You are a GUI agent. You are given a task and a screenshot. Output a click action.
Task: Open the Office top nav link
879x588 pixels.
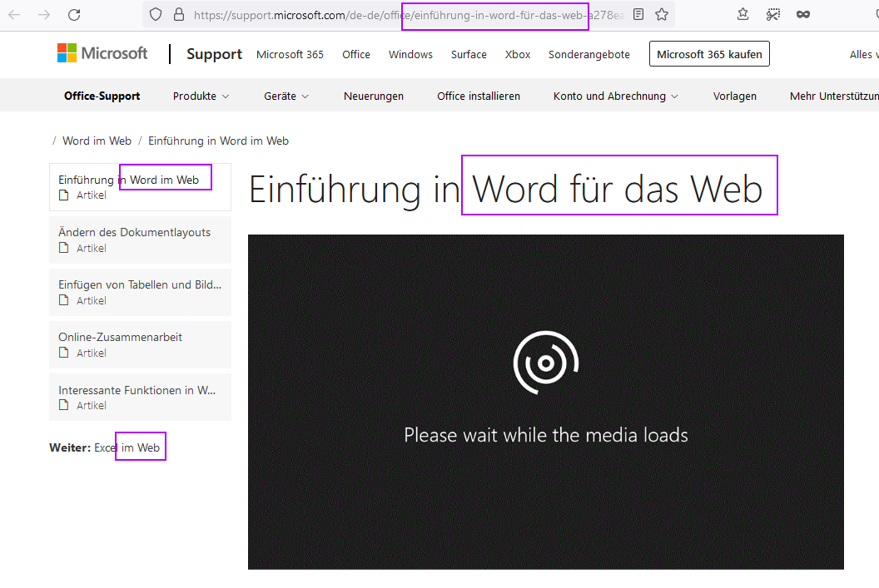(x=356, y=54)
